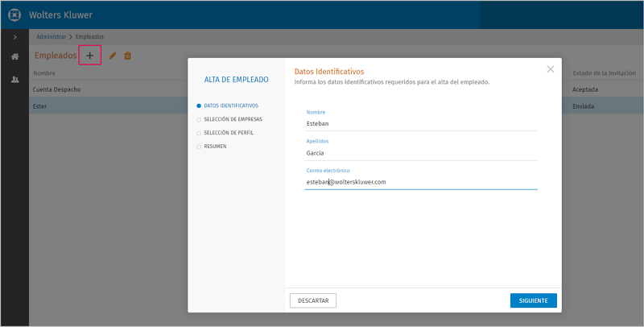Go to the Selección de Perfil step
Viewport: 644px width, 327px height.
click(x=225, y=133)
